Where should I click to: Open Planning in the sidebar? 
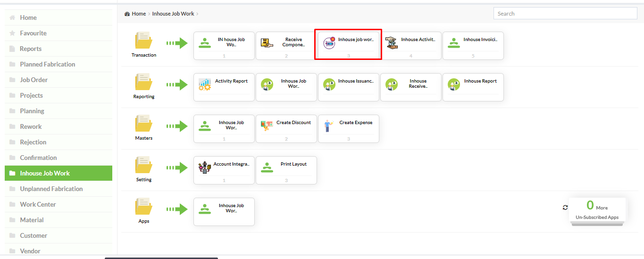coord(59,111)
